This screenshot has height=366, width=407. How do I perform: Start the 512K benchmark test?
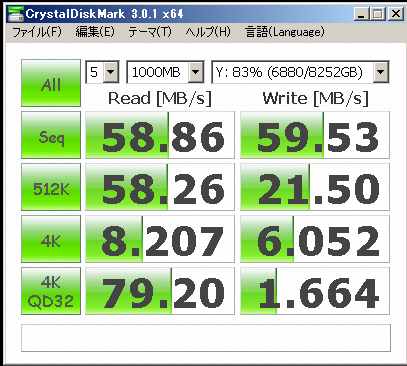click(x=51, y=187)
